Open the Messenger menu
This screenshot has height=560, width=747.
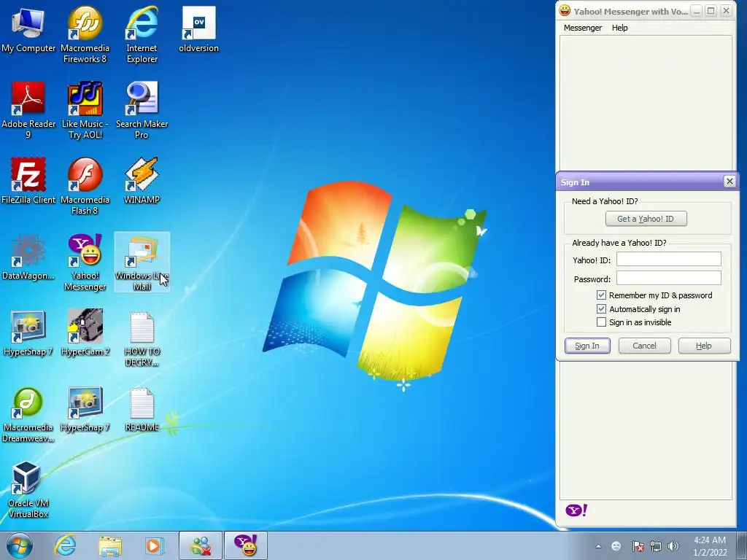[x=583, y=28]
